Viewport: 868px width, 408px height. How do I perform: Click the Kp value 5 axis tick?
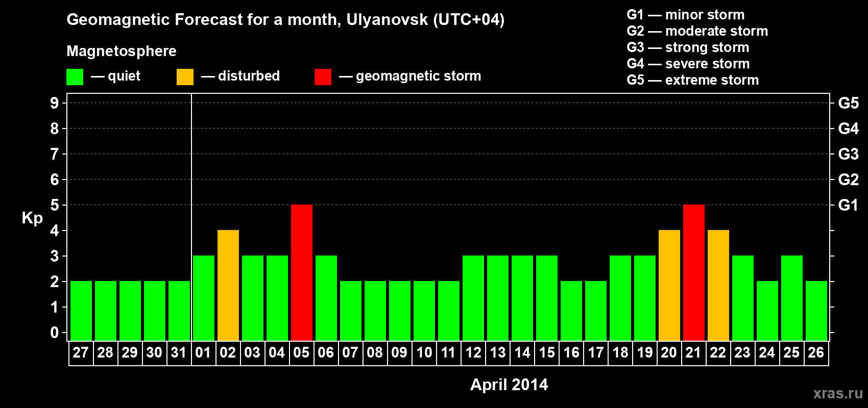(55, 205)
